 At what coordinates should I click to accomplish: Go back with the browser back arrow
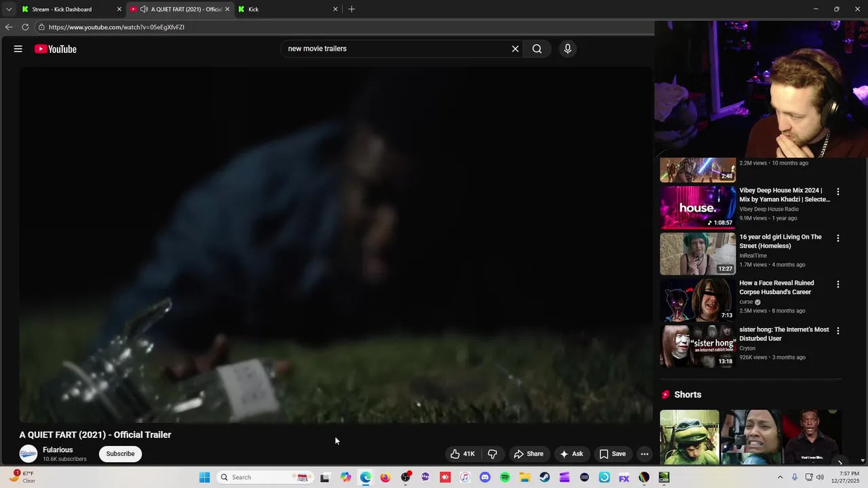9,27
